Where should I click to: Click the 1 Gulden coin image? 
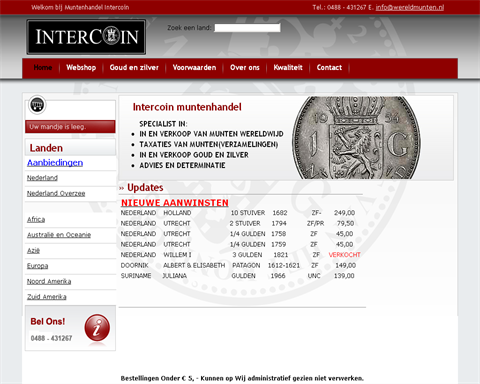[x=356, y=138]
